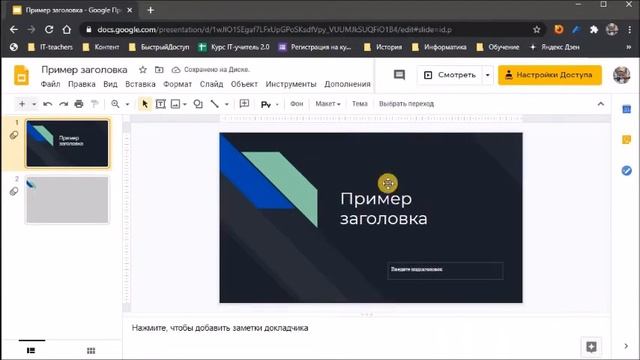Click Настройки Доступа share button
This screenshot has width=640, height=360.
click(x=550, y=75)
